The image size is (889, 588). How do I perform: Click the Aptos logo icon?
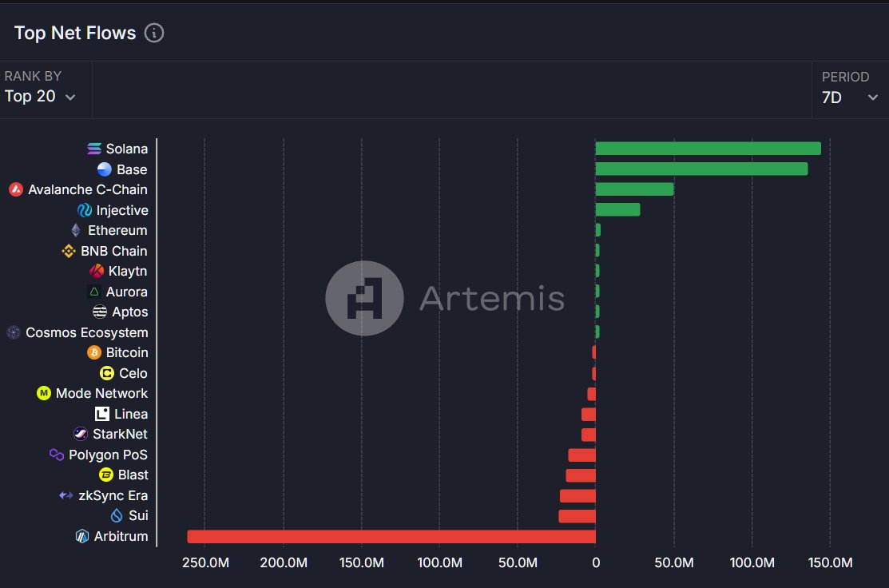pyautogui.click(x=100, y=312)
